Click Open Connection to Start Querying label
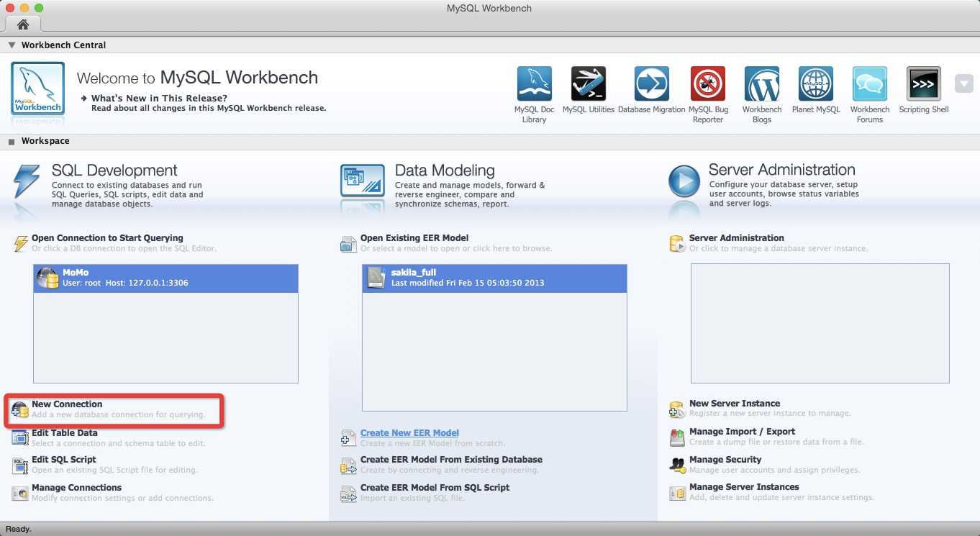This screenshot has height=536, width=980. 107,238
